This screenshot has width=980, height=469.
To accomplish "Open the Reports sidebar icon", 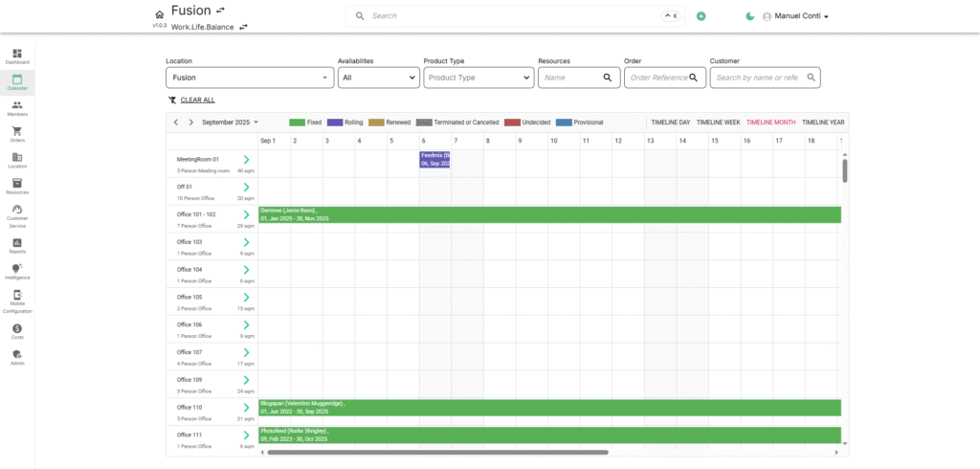I will coord(17,244).
